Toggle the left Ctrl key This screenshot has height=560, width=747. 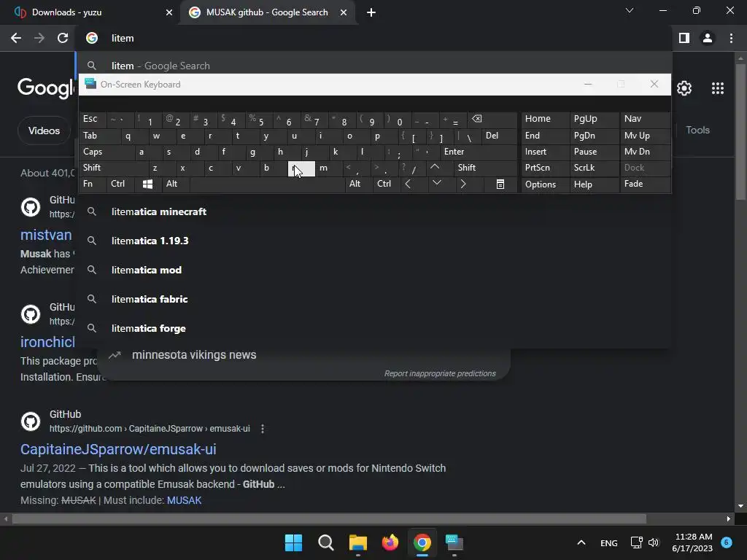[x=120, y=184]
